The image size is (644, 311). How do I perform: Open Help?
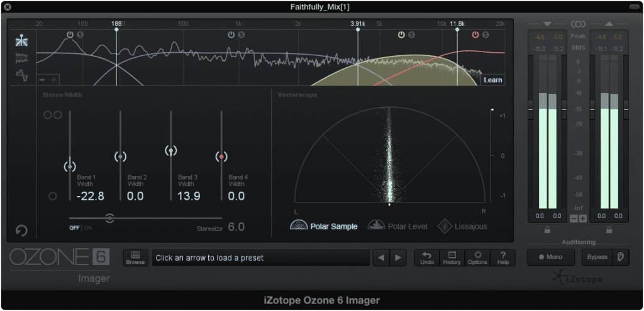tap(502, 258)
